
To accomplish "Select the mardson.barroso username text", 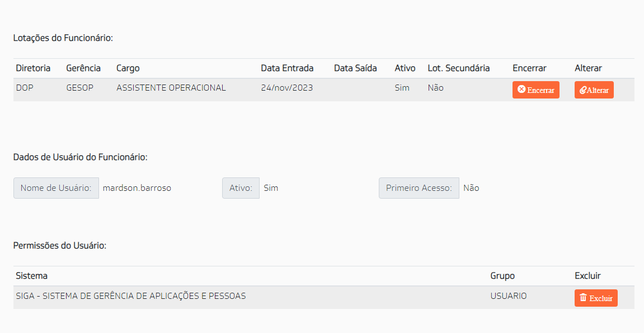I will pos(137,188).
